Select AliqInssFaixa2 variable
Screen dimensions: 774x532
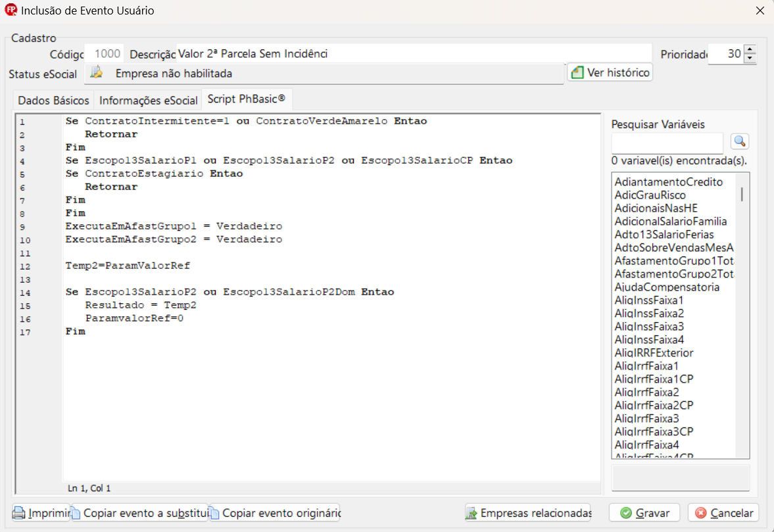point(648,314)
